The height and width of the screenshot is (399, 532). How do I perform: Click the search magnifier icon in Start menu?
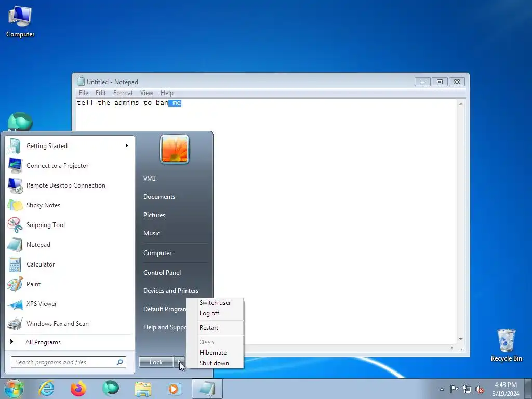(120, 362)
